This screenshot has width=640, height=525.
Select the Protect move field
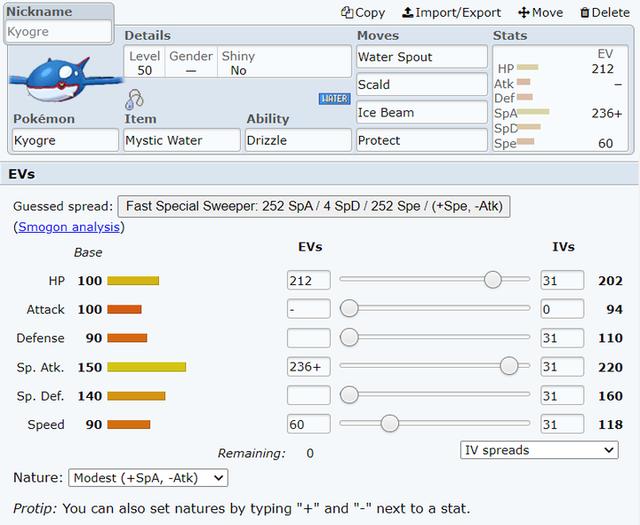tap(422, 140)
